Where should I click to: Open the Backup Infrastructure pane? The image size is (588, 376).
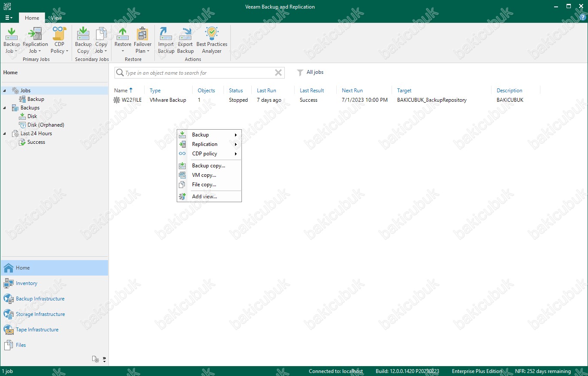pos(54,299)
